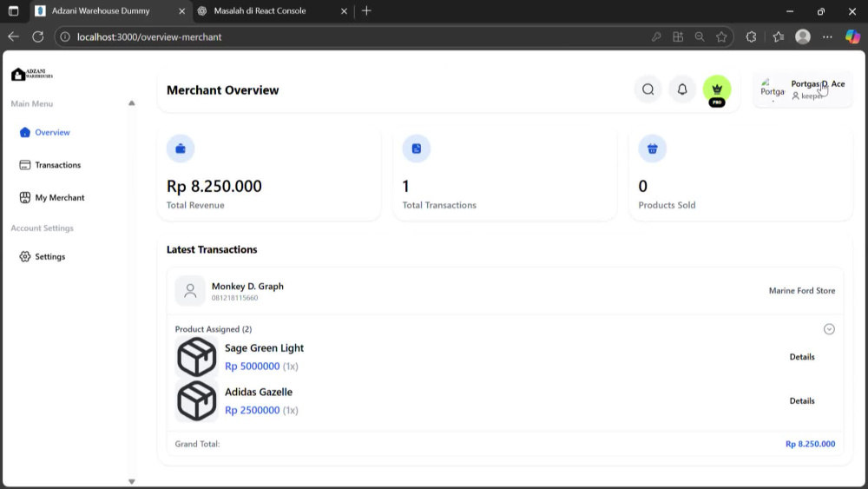Click the Total Revenue wallet icon
Image resolution: width=868 pixels, height=489 pixels.
181,149
